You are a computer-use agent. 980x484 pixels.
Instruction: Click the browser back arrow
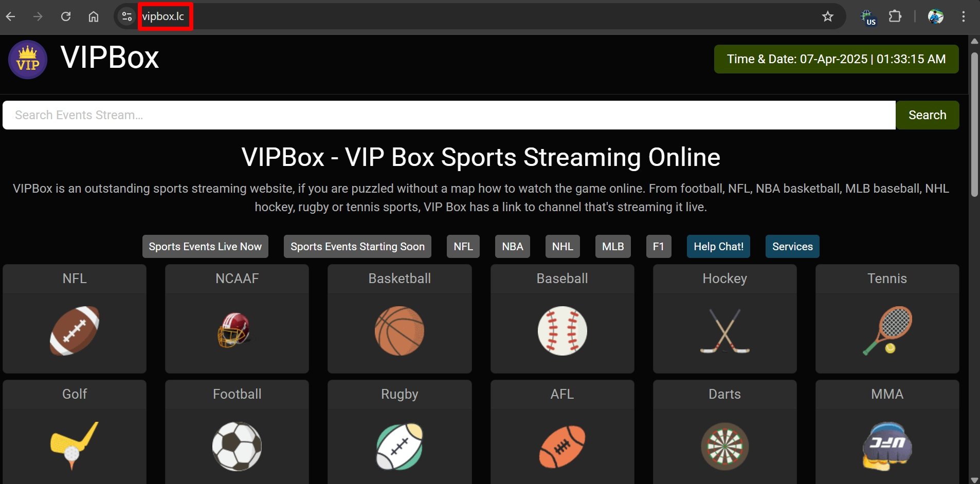(11, 16)
